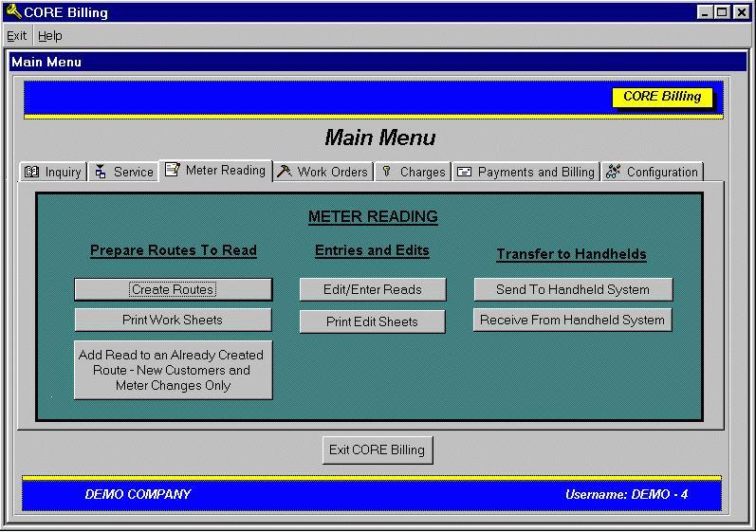Viewport: 756px width, 532px height.
Task: Click Print Edit Sheets button
Action: [372, 321]
